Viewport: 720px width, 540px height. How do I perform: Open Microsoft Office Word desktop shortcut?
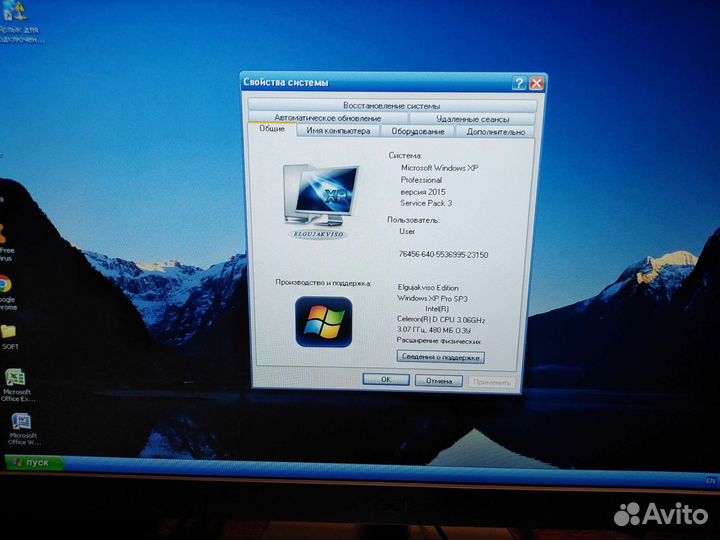pos(23,428)
